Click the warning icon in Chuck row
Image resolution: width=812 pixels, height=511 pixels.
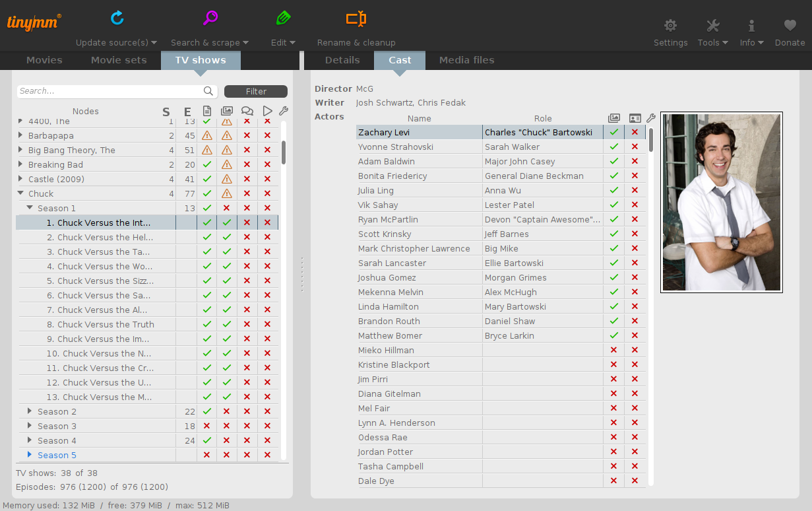(227, 193)
